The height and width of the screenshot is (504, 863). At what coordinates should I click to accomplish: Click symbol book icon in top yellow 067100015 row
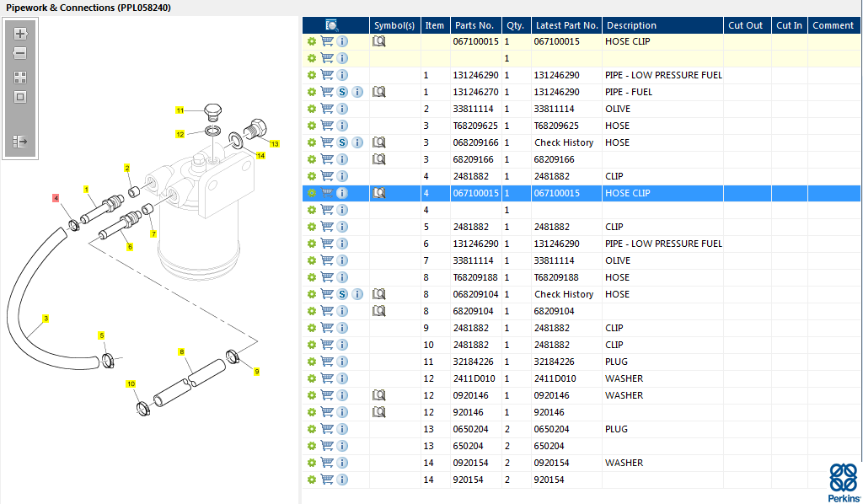click(x=378, y=41)
